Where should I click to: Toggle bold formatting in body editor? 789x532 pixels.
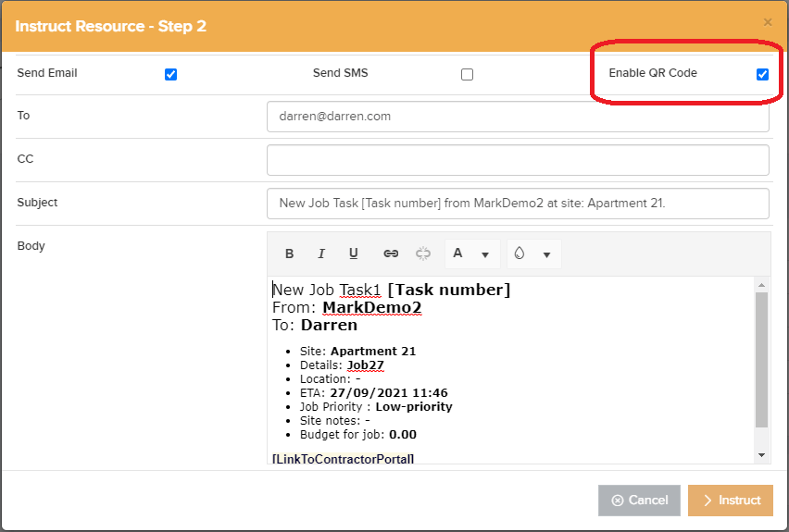point(289,254)
